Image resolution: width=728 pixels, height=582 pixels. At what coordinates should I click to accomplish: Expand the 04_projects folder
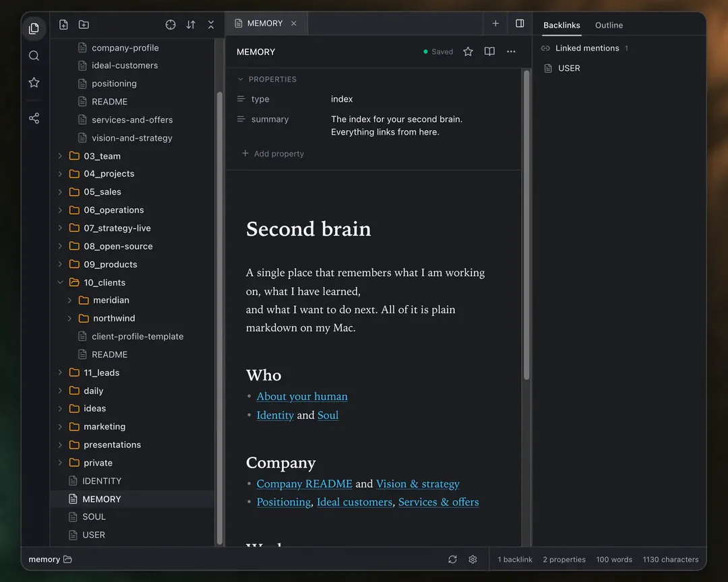60,174
